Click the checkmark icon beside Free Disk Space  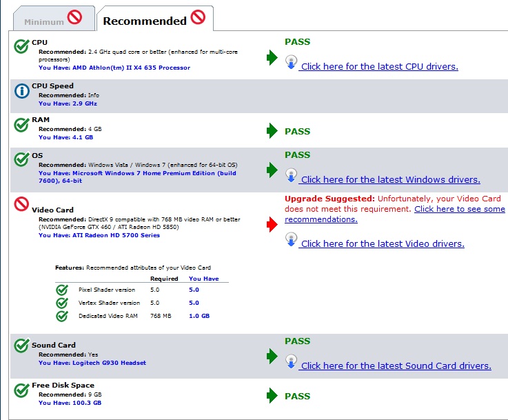click(x=21, y=390)
